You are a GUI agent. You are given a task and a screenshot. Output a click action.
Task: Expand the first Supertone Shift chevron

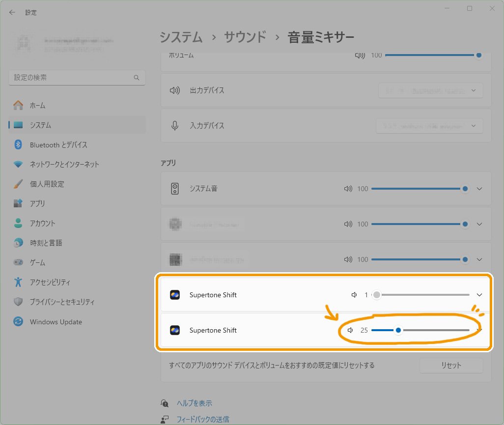[479, 295]
